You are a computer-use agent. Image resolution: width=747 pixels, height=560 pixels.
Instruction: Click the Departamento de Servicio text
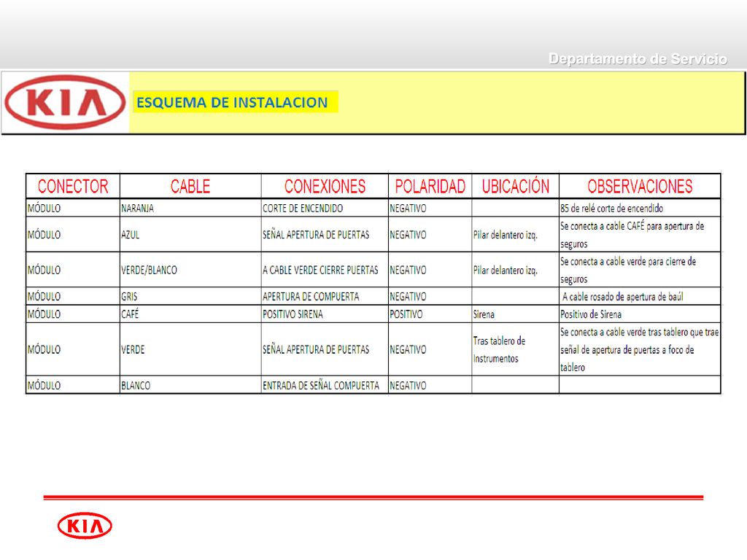[638, 59]
